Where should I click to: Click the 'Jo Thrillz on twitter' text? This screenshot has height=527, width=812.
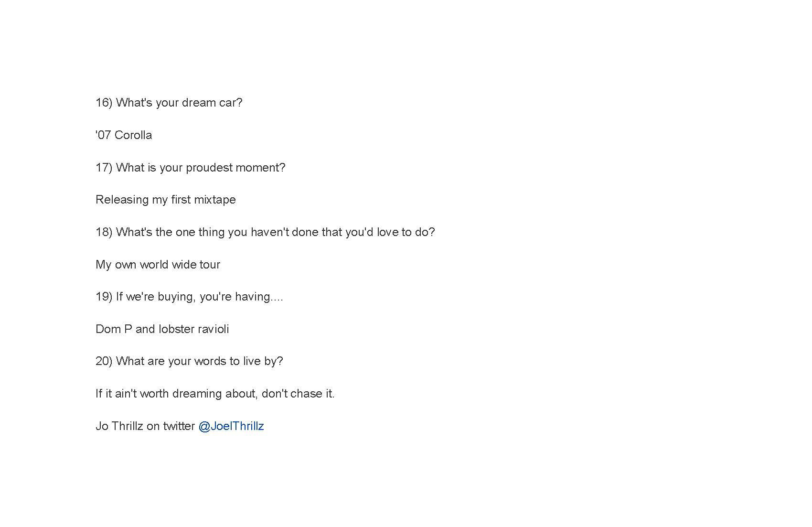145,426
